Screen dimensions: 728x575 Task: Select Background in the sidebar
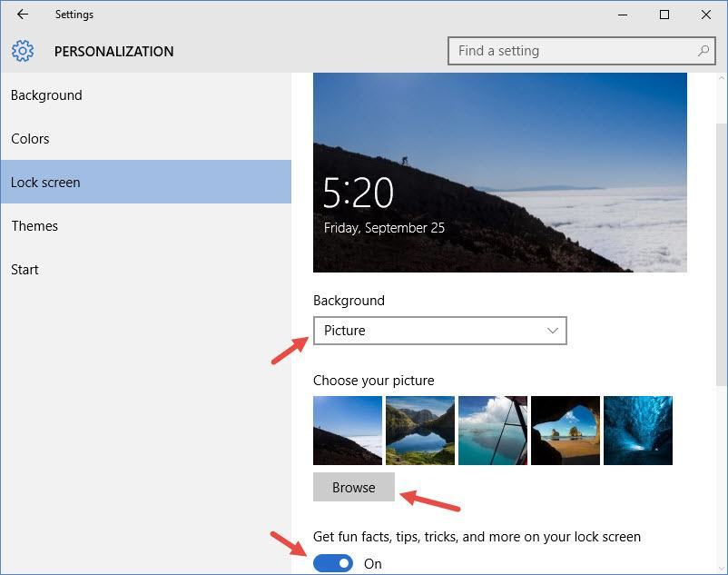click(46, 94)
